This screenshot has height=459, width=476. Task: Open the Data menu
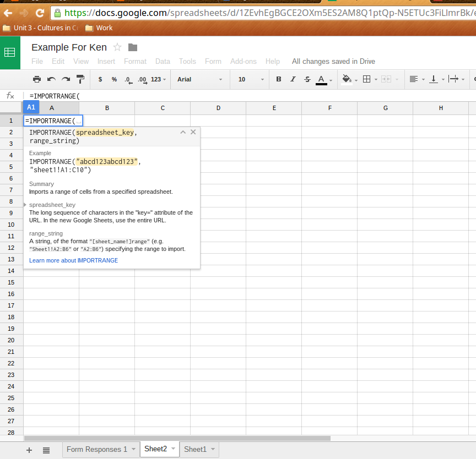(x=163, y=61)
